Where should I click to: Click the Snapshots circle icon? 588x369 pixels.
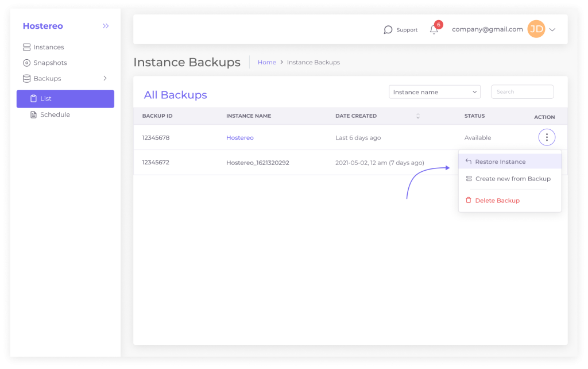tap(26, 63)
